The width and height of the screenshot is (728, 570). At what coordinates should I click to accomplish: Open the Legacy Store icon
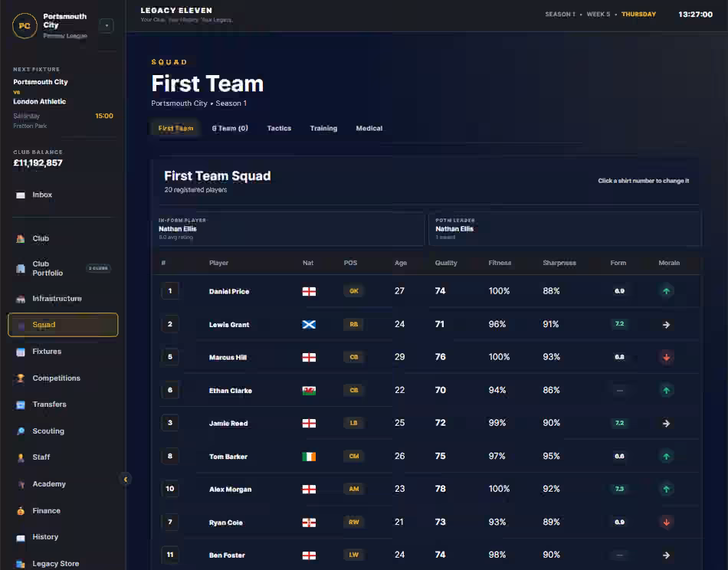coord(21,564)
